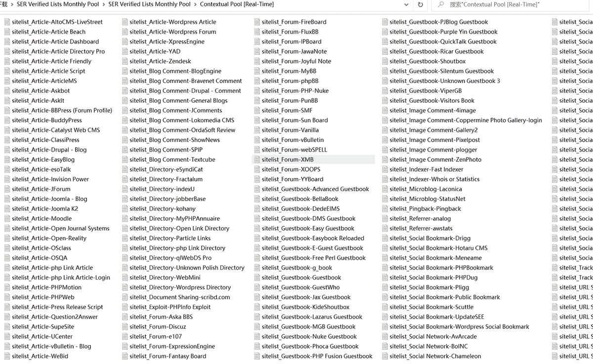The height and width of the screenshot is (364, 593).
Task: Select icon next to sitelist_Forum-FireBoard
Action: [257, 22]
